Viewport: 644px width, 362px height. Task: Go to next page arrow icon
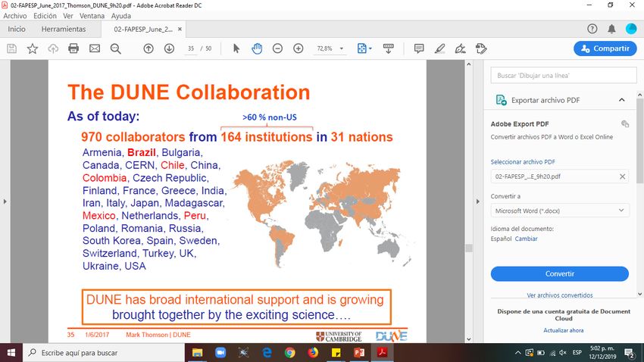click(x=169, y=48)
